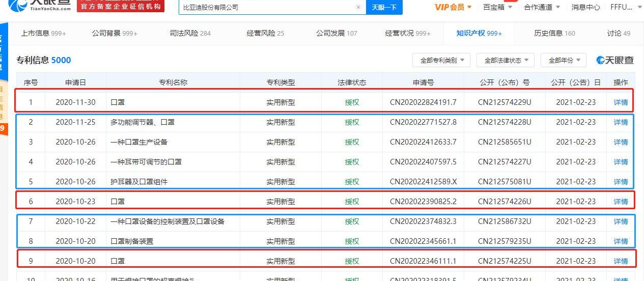Screen dimensions: 644x281
Task: Select the 公司发展 tab
Action: click(x=337, y=33)
